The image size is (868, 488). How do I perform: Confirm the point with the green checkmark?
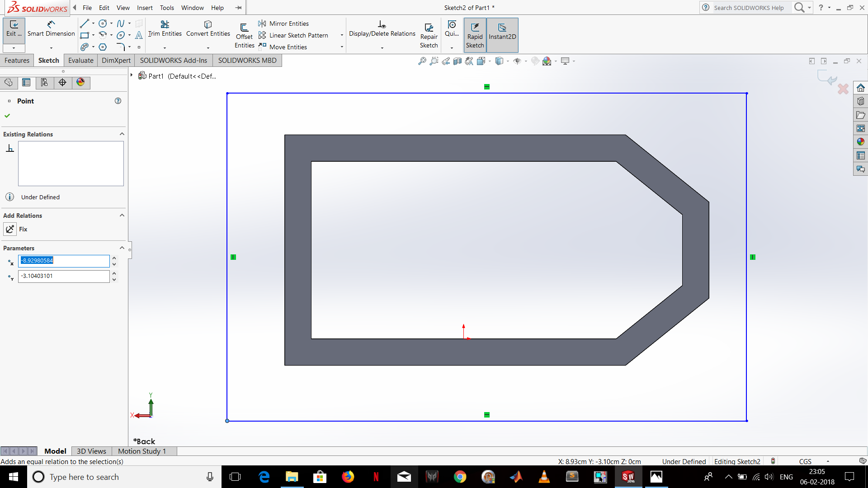[7, 115]
